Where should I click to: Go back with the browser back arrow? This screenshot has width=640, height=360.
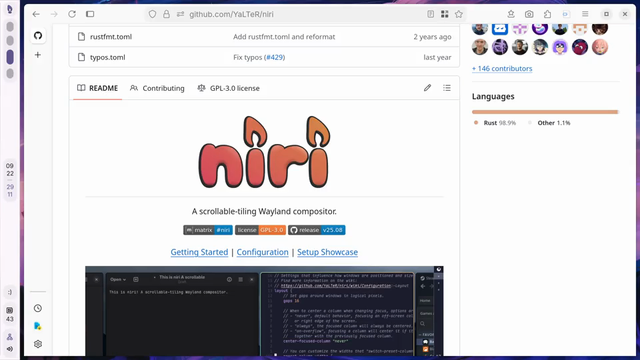[x=36, y=14]
